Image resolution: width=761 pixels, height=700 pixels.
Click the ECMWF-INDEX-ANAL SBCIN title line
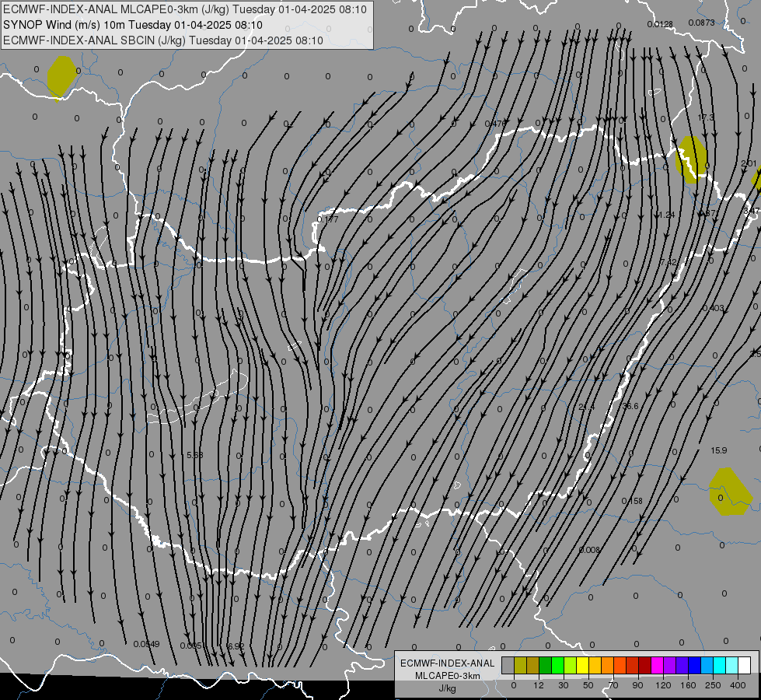coord(163,40)
